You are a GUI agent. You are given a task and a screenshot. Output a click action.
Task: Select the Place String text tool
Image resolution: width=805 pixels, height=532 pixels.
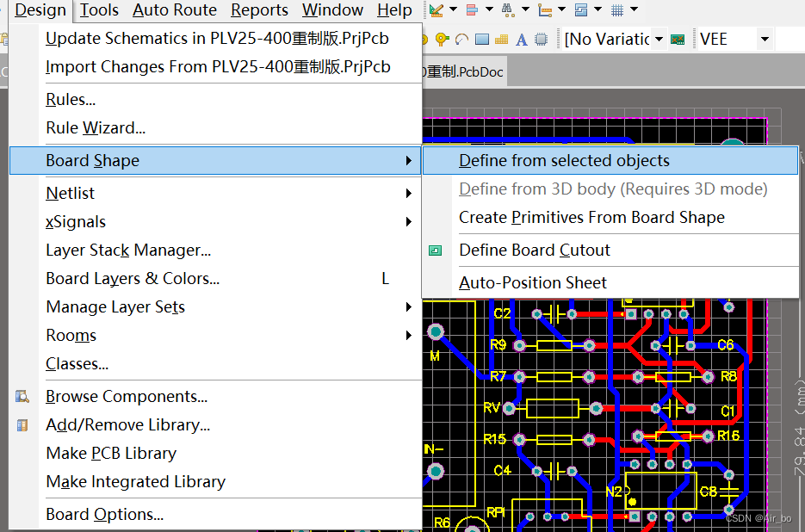click(x=522, y=40)
